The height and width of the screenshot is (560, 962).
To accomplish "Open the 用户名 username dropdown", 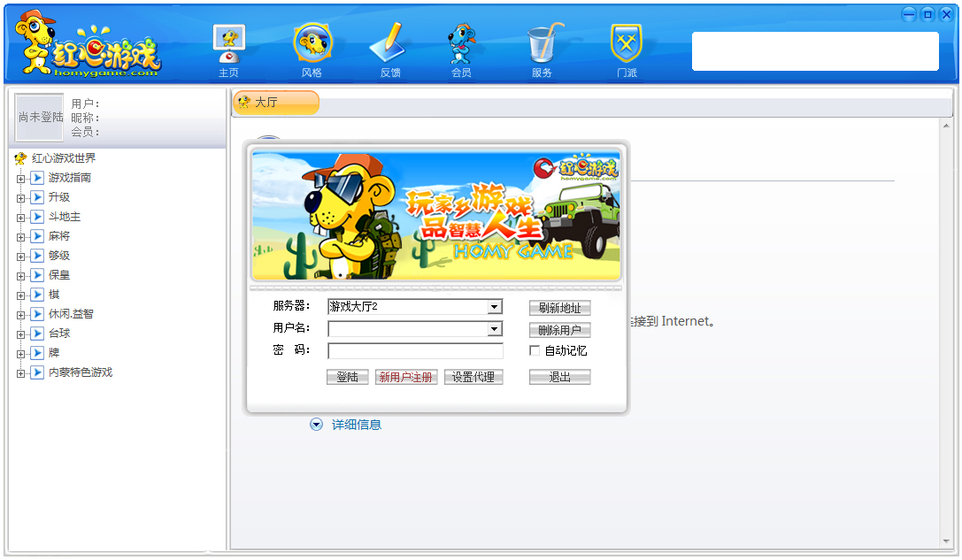I will tap(496, 328).
